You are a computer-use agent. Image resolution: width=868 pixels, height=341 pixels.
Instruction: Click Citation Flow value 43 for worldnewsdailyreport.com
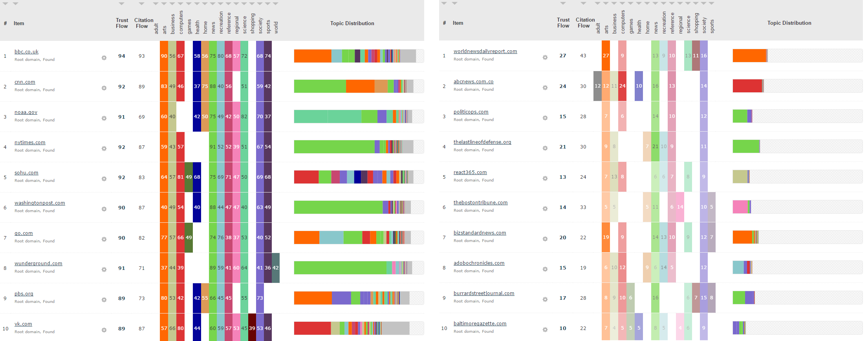click(583, 56)
